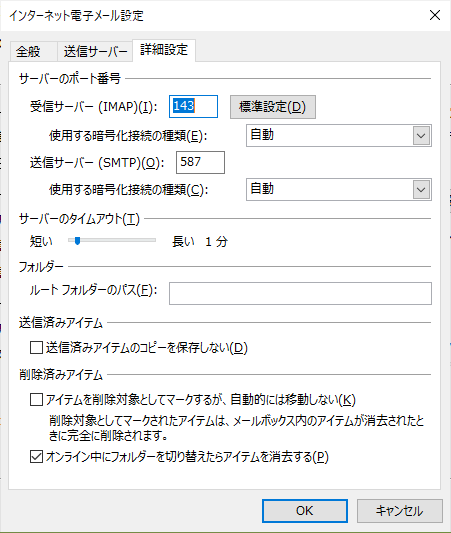Uncheck オンライン中にフォルダーを切り替えたら消去 checkbox
451x533 pixels.
pos(36,457)
